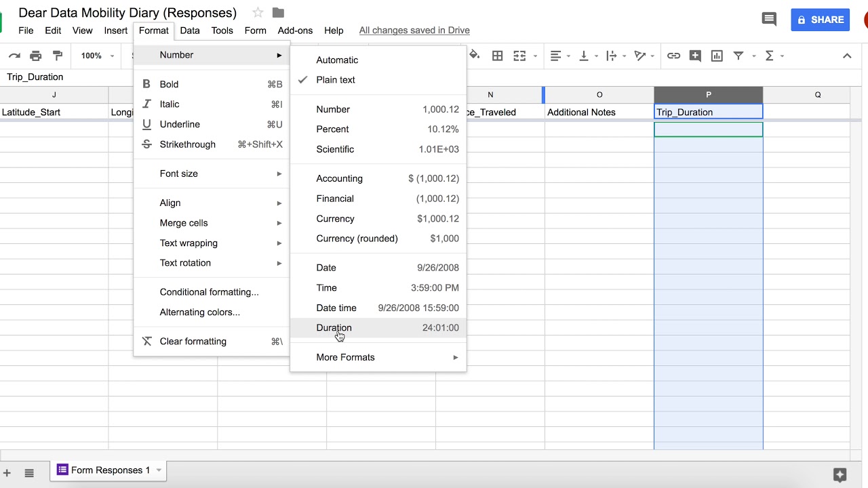Click the horizontal align icon
Viewport: 868px width, 488px height.
(x=556, y=56)
